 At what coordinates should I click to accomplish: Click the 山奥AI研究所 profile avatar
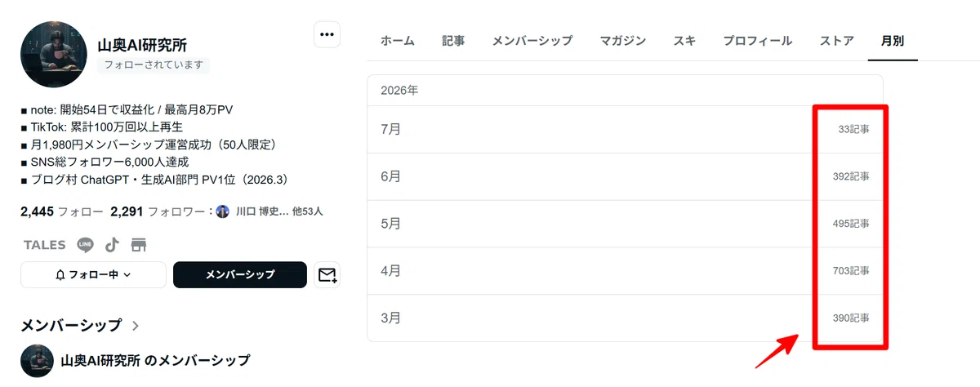tap(53, 55)
